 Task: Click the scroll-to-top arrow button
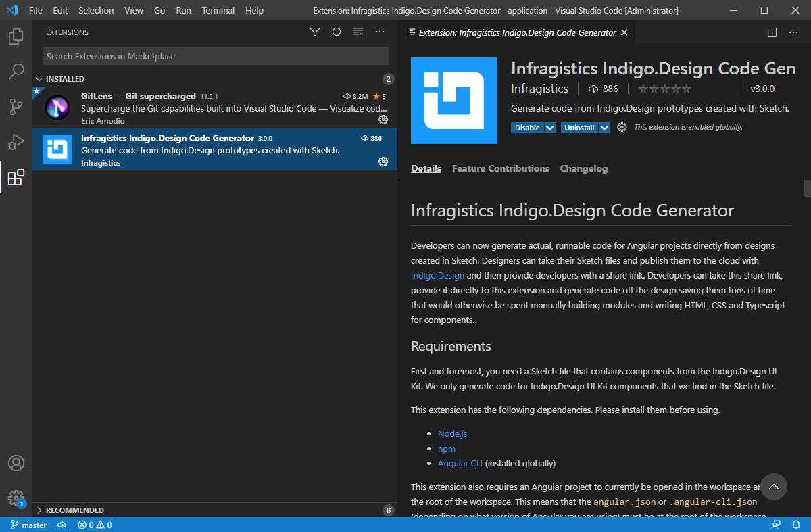(774, 487)
